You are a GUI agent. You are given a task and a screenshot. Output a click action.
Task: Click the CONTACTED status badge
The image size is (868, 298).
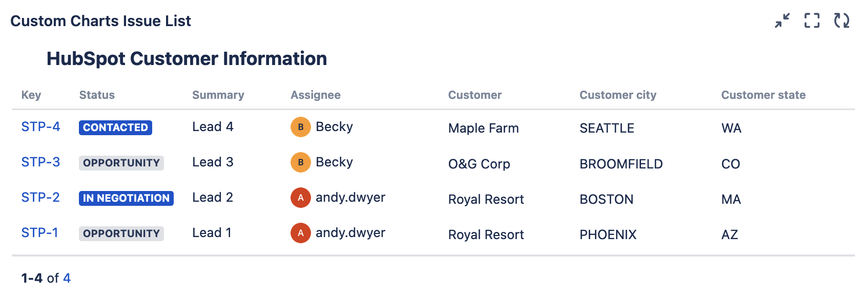[x=115, y=127]
